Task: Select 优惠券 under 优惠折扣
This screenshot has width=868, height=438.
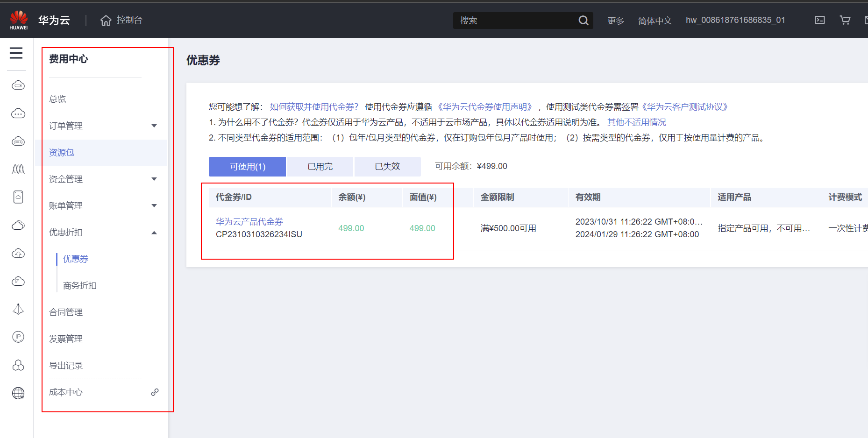Action: [76, 259]
